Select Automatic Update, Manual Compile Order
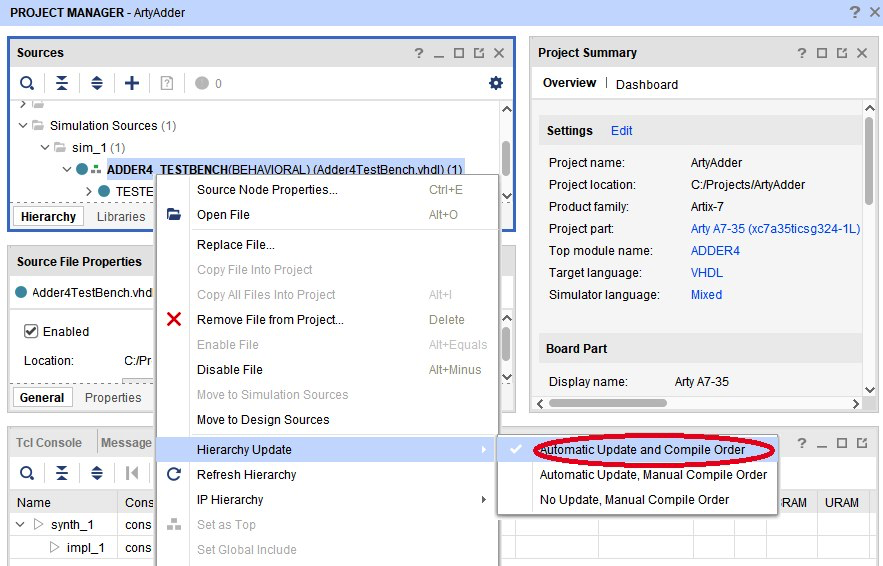 (653, 475)
